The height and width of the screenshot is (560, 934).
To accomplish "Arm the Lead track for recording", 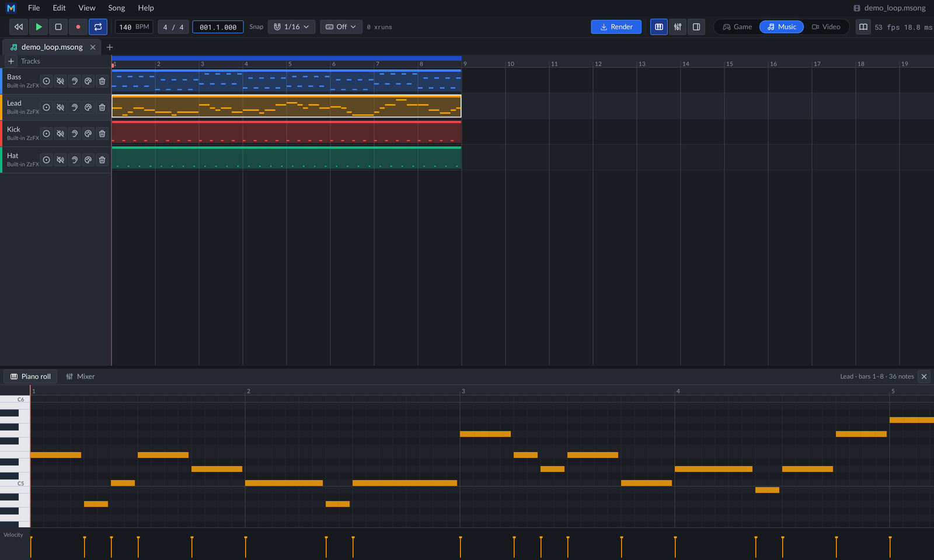I will tap(47, 107).
